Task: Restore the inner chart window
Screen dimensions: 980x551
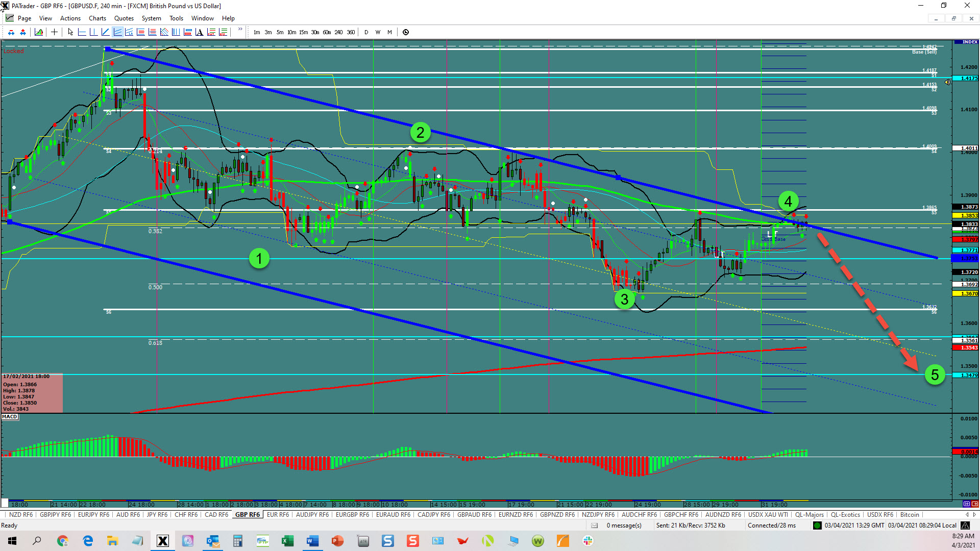Action: click(953, 18)
